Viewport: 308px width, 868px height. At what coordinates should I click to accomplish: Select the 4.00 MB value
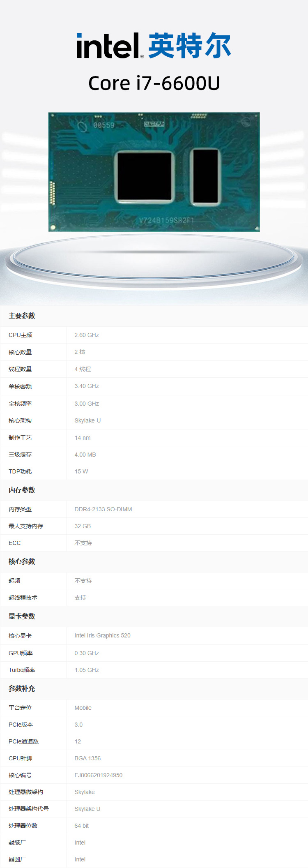[x=85, y=455]
